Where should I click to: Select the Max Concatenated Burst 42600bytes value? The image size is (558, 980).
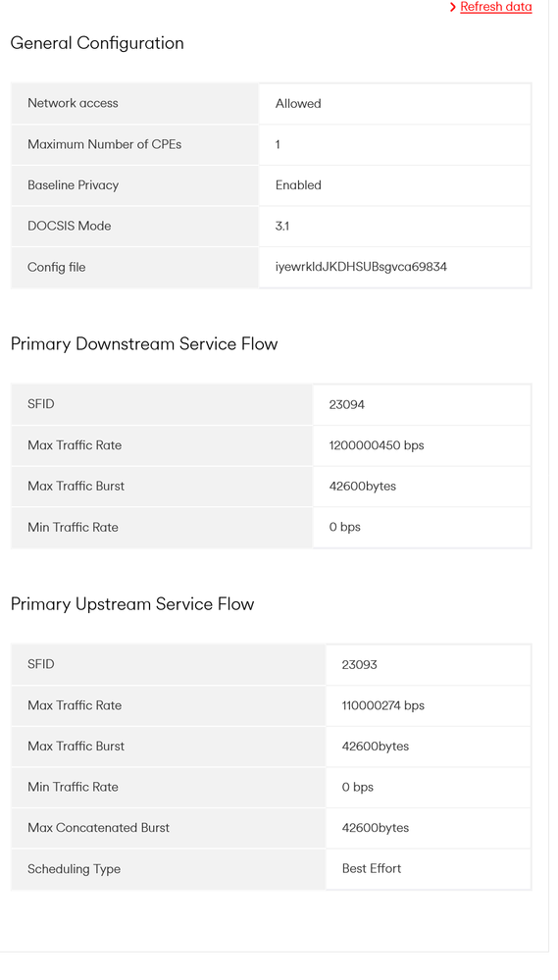click(375, 828)
